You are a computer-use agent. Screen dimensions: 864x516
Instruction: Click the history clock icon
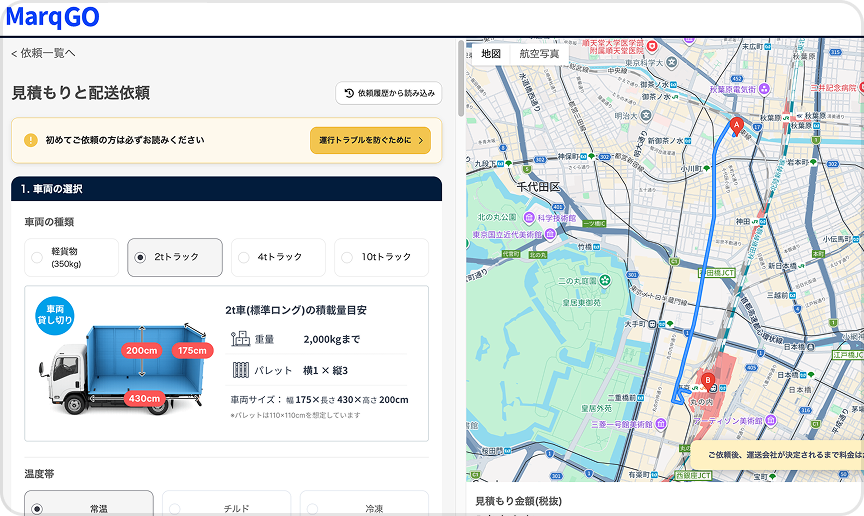pos(349,93)
